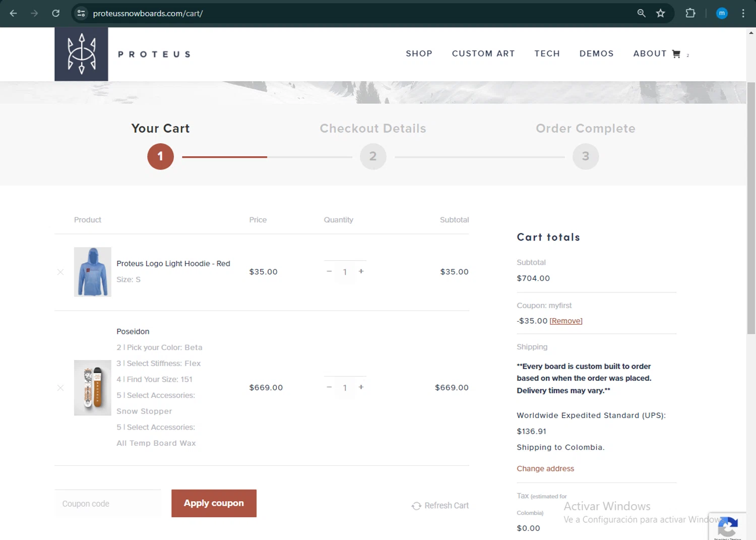Open the CUSTOM ART page

(x=483, y=53)
